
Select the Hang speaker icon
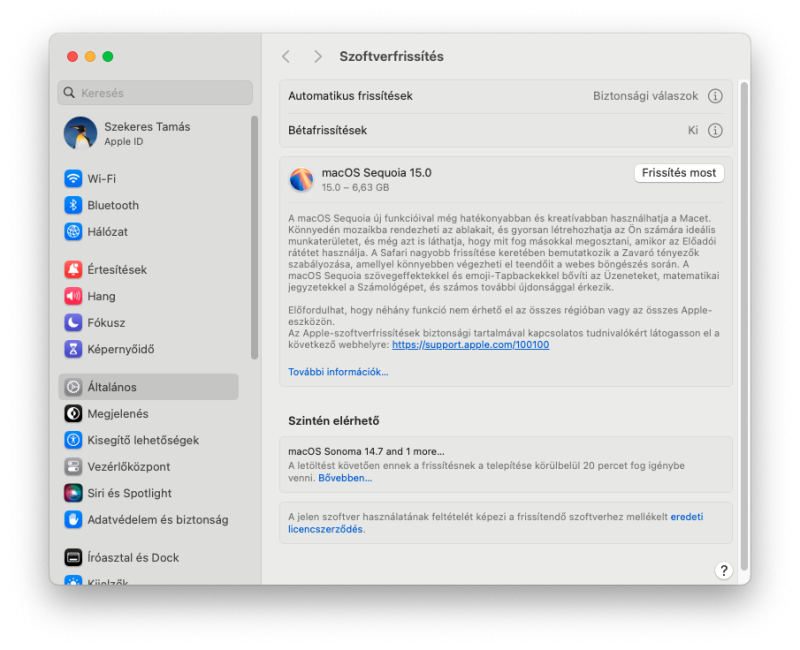73,296
